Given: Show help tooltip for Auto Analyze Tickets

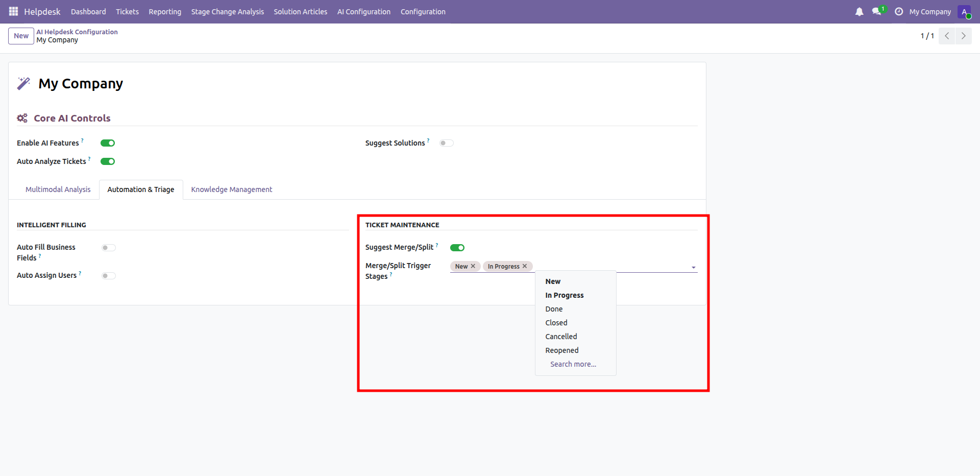Looking at the screenshot, I should [x=89, y=158].
